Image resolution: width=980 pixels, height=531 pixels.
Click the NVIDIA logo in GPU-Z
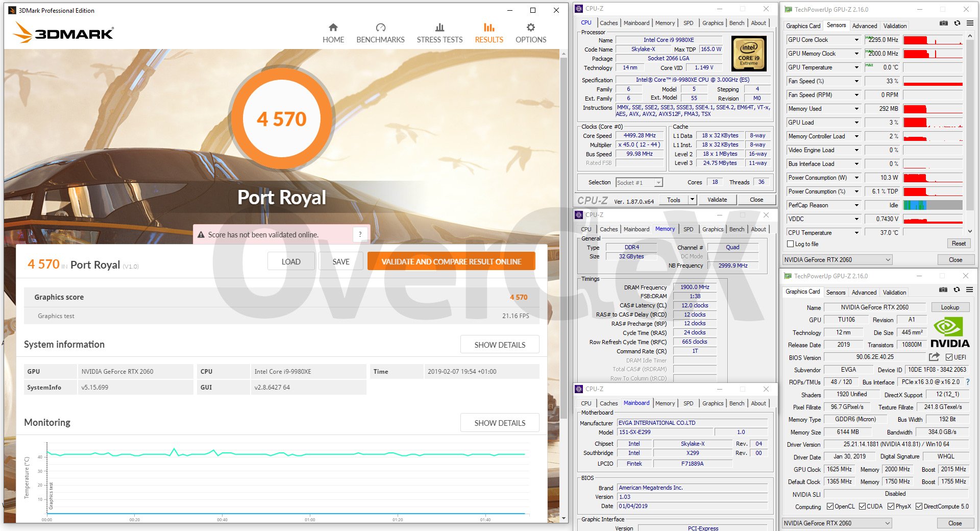point(949,333)
